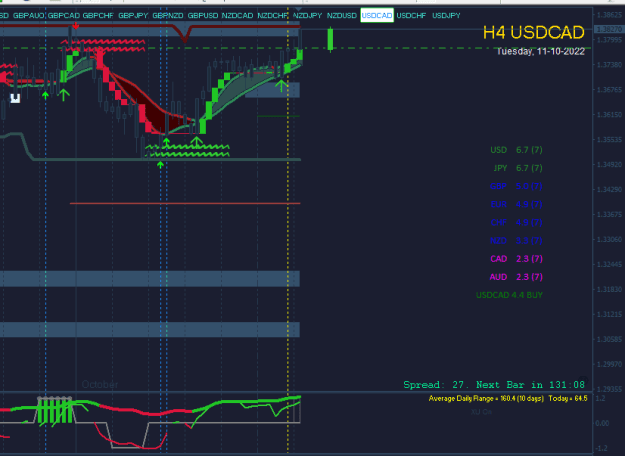Choose the USDCHF symbol button
This screenshot has height=456, width=625.
411,16
